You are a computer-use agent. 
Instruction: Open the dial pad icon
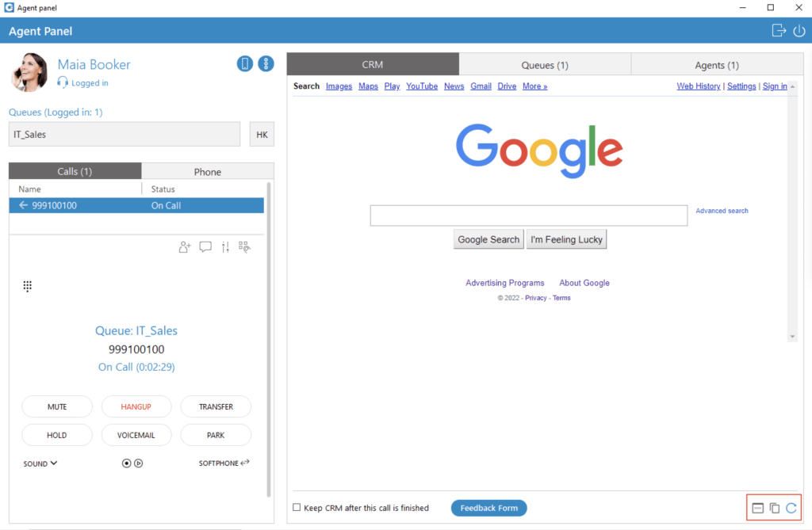point(28,286)
